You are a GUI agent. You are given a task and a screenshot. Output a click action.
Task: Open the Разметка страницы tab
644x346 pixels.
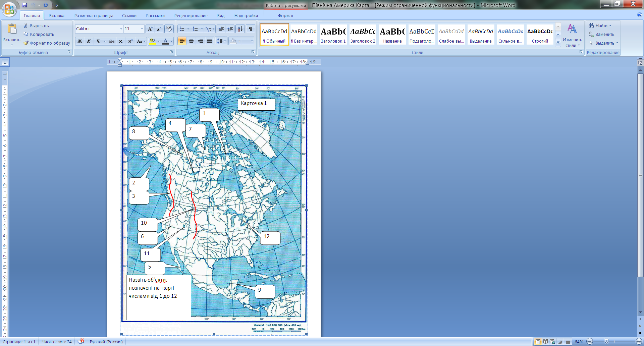click(93, 16)
